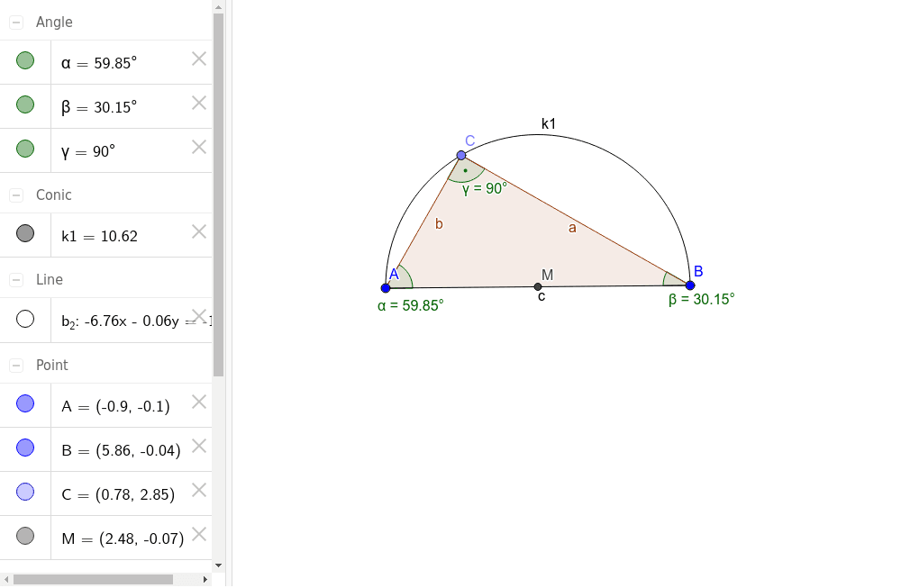Screen dimensions: 901x588
Task: Click the vertical scrollbar down arrow
Action: click(x=218, y=565)
